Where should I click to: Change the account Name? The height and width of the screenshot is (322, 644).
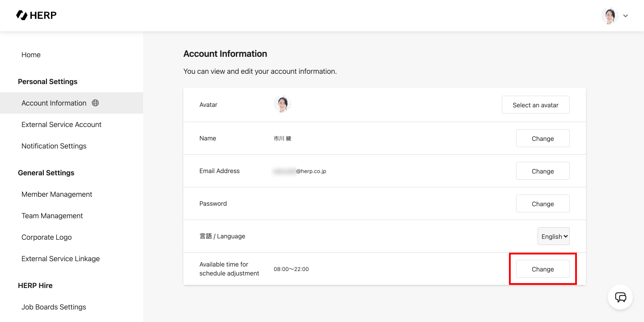(542, 138)
